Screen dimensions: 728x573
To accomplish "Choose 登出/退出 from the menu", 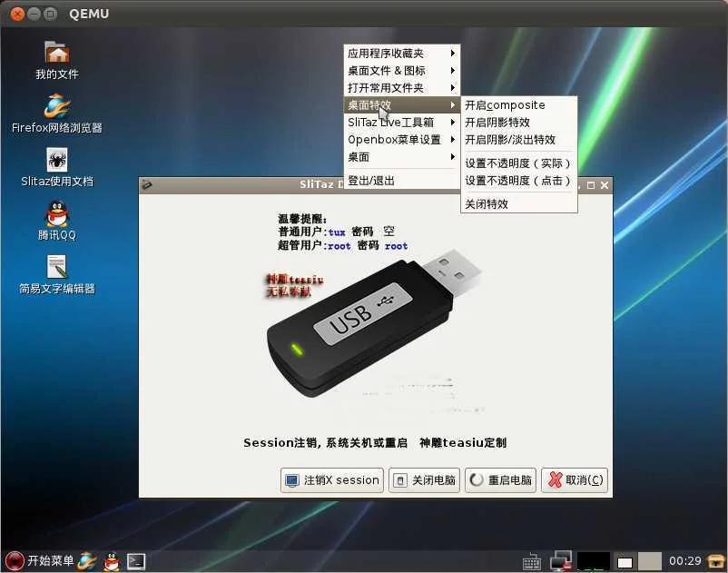I will coord(401,181).
